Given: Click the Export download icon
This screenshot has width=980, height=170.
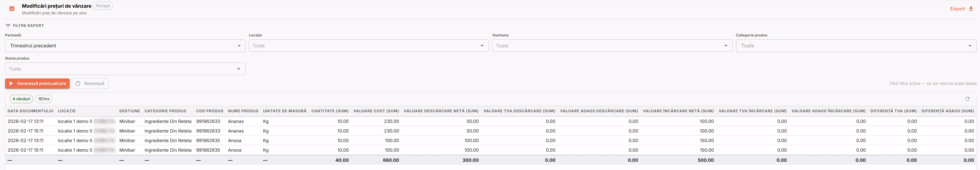Looking at the screenshot, I should click(970, 9).
